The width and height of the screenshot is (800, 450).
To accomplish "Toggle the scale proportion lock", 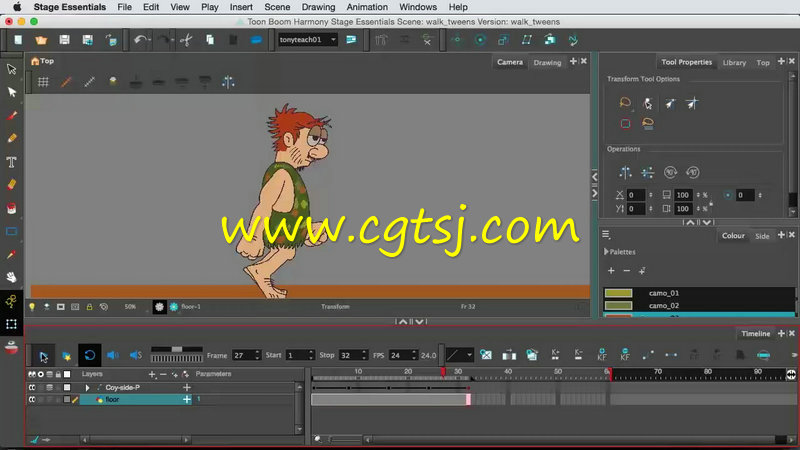I will point(711,202).
